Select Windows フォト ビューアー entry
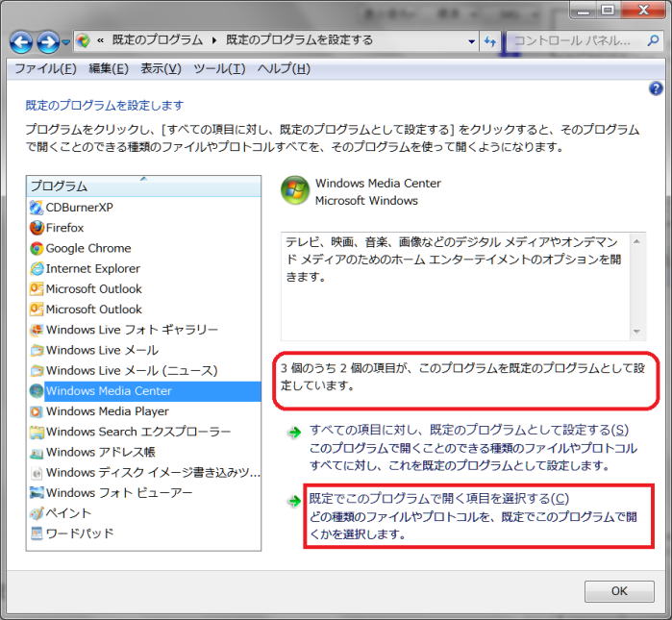 click(143, 493)
